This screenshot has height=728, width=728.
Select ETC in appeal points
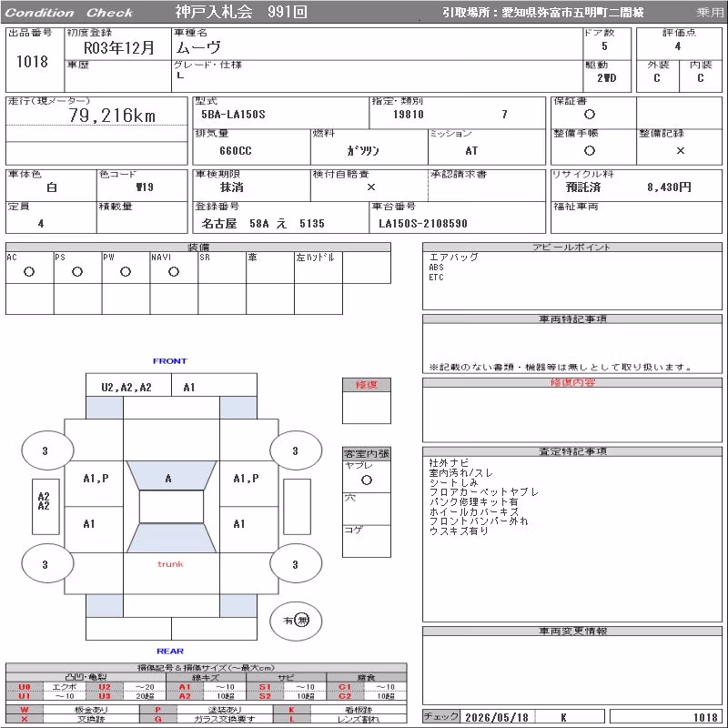pyautogui.click(x=436, y=278)
